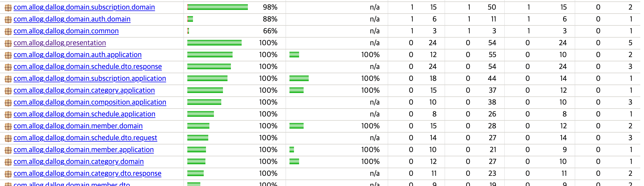Click package icon beside com.allog.dallog.domain.auth.application

pyautogui.click(x=8, y=55)
